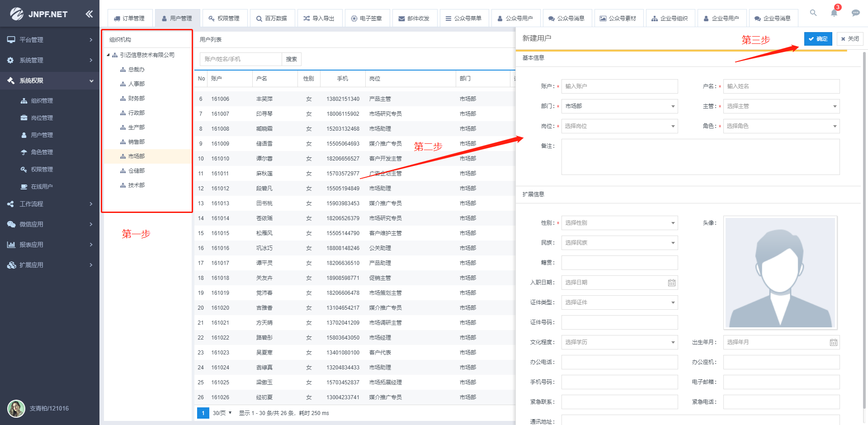Open 岗位管理 in the sidebar

tap(42, 118)
